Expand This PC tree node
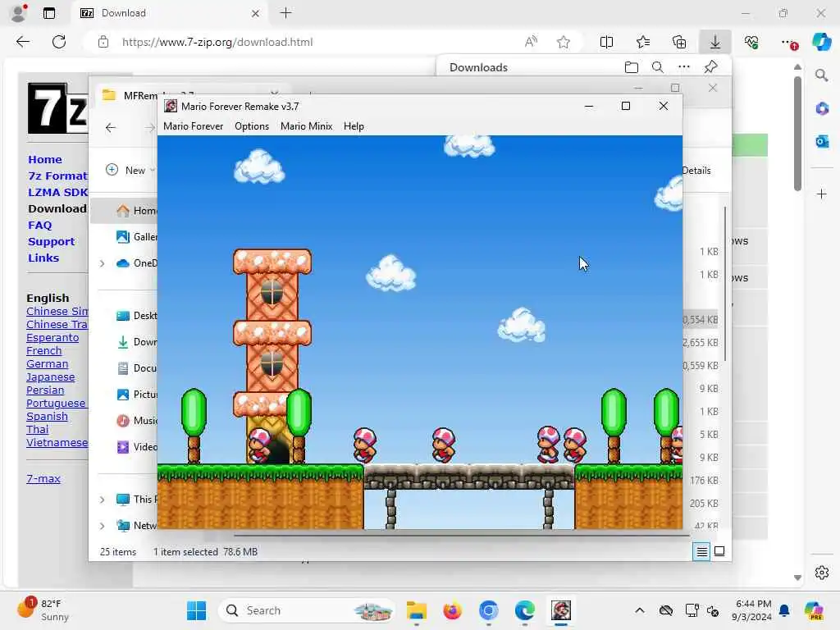The width and height of the screenshot is (840, 630). (x=102, y=500)
